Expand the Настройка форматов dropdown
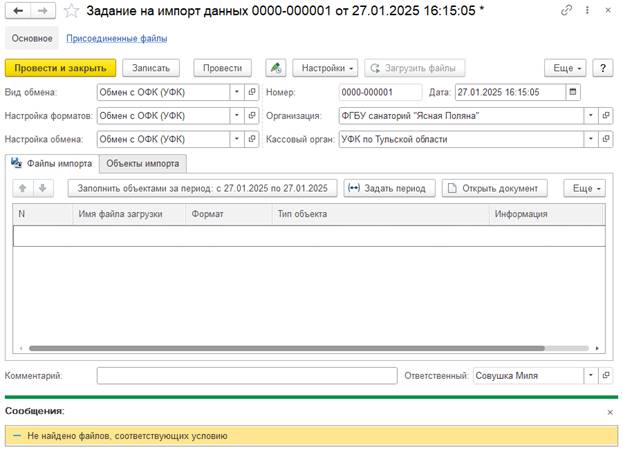Viewport: 623px width, 450px height. pyautogui.click(x=237, y=116)
